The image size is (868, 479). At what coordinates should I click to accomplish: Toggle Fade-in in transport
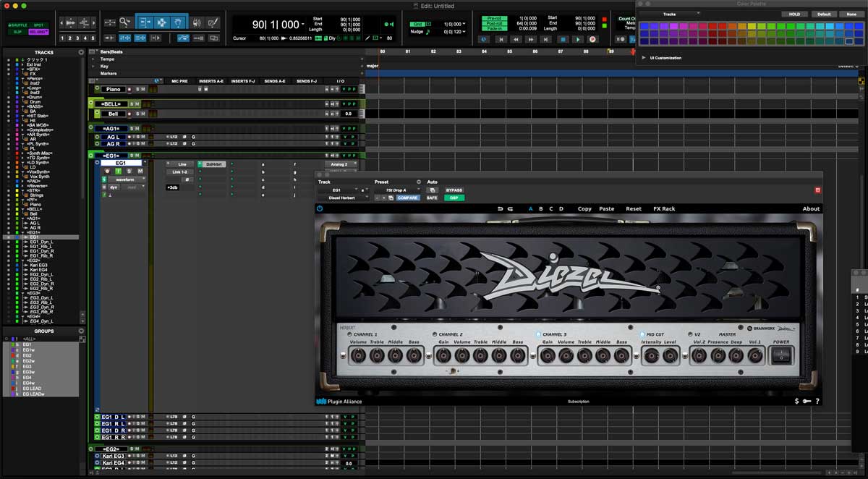click(495, 28)
